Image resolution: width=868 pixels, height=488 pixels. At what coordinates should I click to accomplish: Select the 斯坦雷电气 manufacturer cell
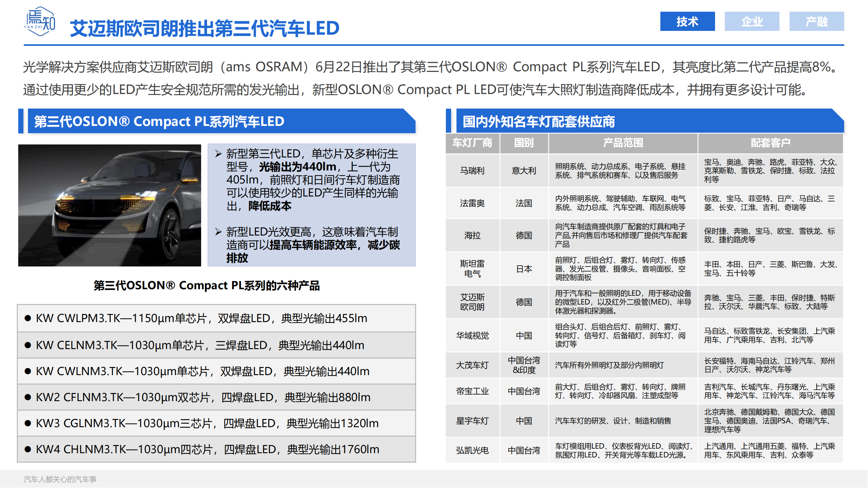click(473, 269)
